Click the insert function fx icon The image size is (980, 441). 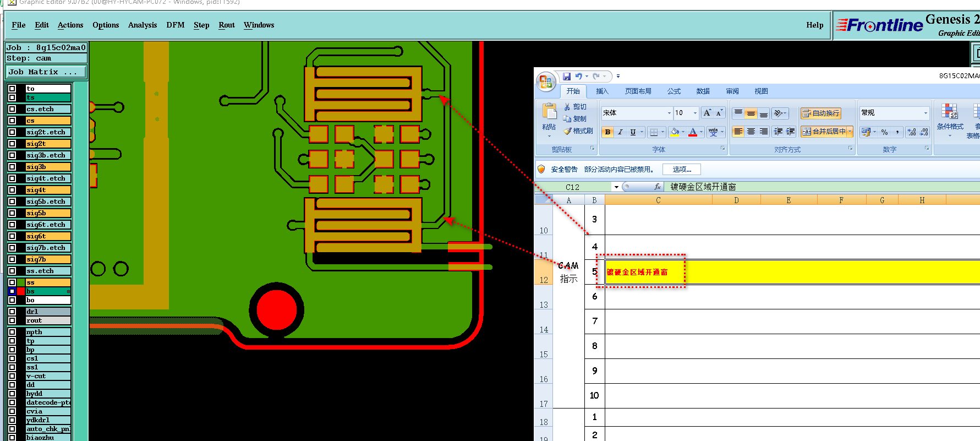[657, 187]
